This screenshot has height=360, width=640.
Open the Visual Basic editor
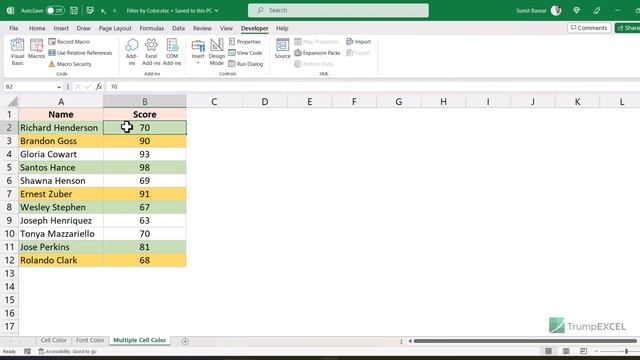[x=17, y=52]
